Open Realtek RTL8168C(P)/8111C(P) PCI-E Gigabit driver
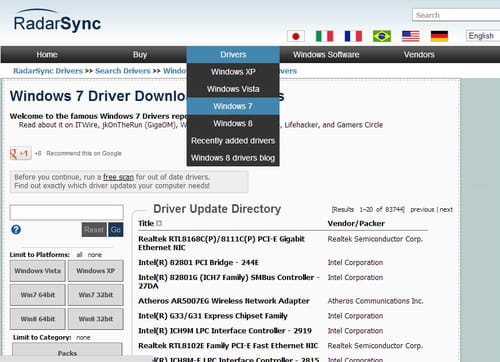 (x=222, y=243)
